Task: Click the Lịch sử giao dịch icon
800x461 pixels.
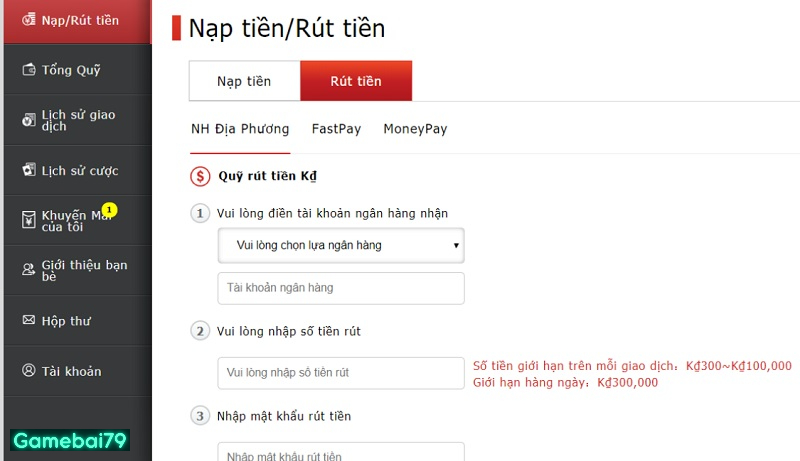Action: (29, 120)
